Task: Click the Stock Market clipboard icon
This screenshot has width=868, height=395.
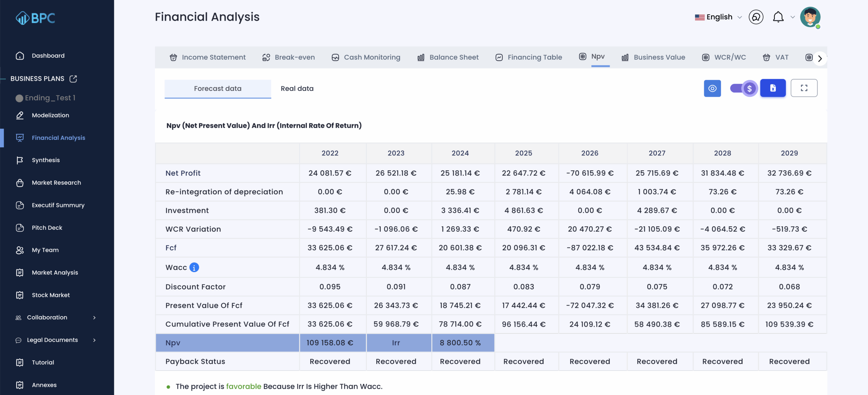Action: tap(20, 295)
